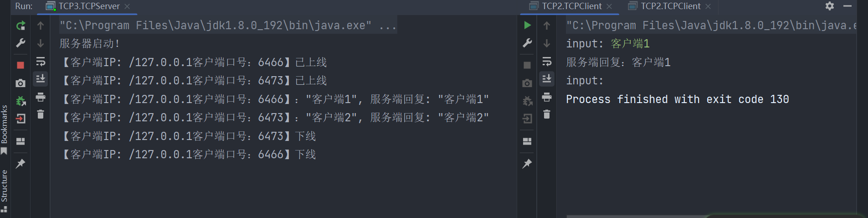Toggle soft-wrap in server console
Screen dimensions: 868x218
click(41, 61)
